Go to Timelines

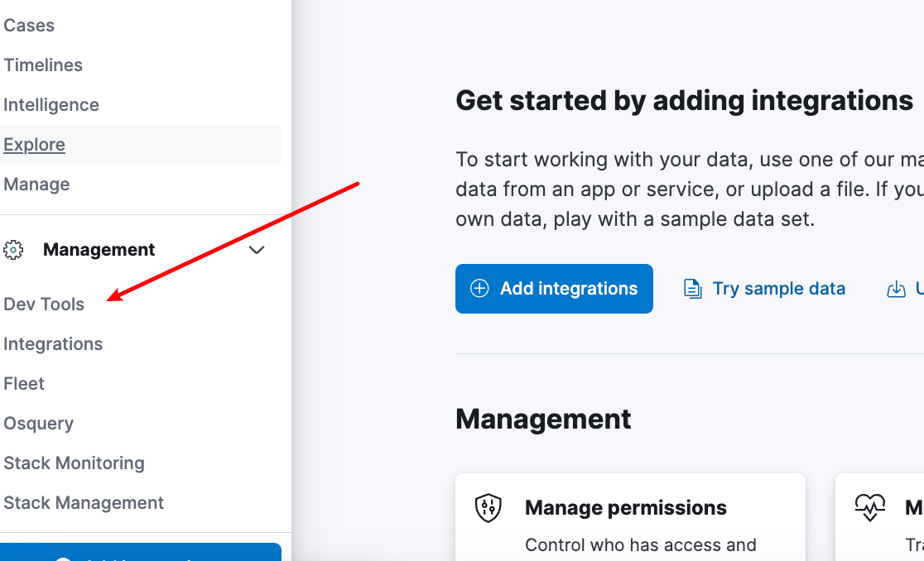pyautogui.click(x=43, y=65)
